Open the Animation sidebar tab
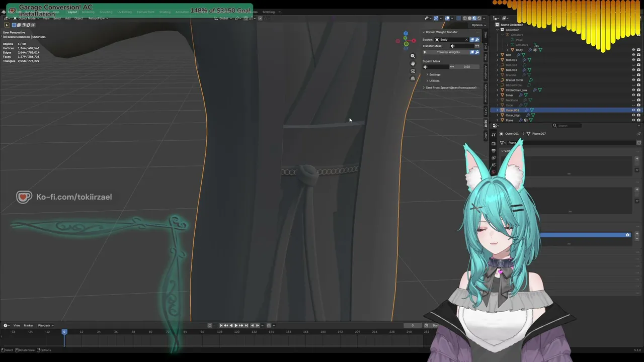Viewport: 644px width, 362px height. point(486,72)
